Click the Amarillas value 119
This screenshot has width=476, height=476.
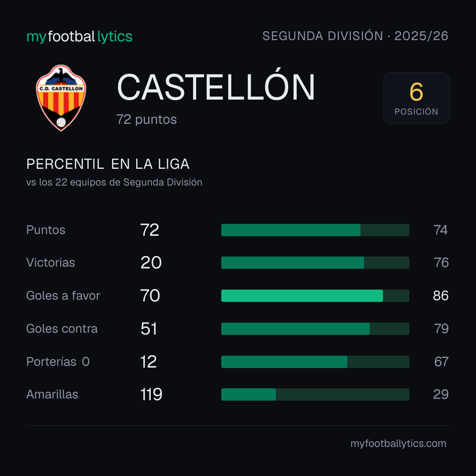[151, 394]
